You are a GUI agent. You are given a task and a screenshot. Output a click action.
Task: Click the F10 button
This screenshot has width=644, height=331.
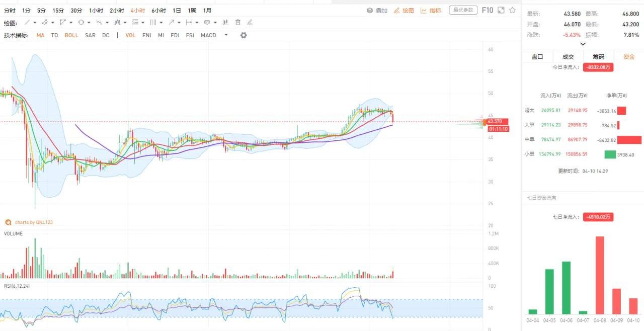point(487,10)
